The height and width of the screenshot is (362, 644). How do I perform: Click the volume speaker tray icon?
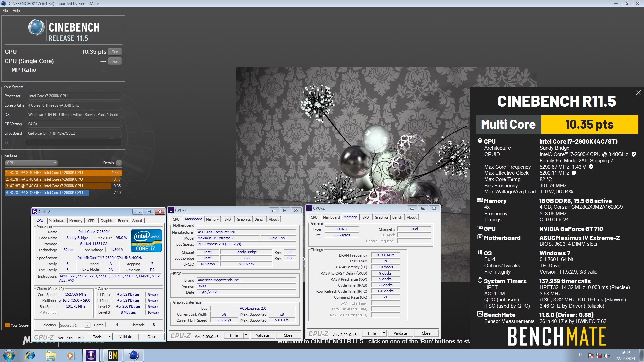[x=606, y=356]
